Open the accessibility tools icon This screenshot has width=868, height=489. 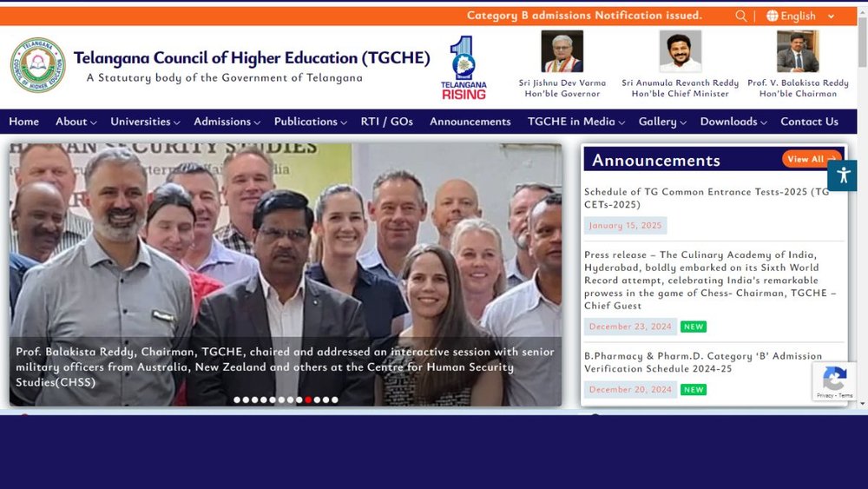click(x=843, y=175)
